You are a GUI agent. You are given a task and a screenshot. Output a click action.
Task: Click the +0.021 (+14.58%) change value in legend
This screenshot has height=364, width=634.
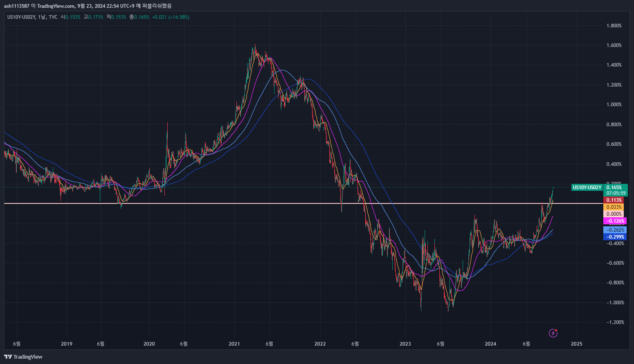171,17
